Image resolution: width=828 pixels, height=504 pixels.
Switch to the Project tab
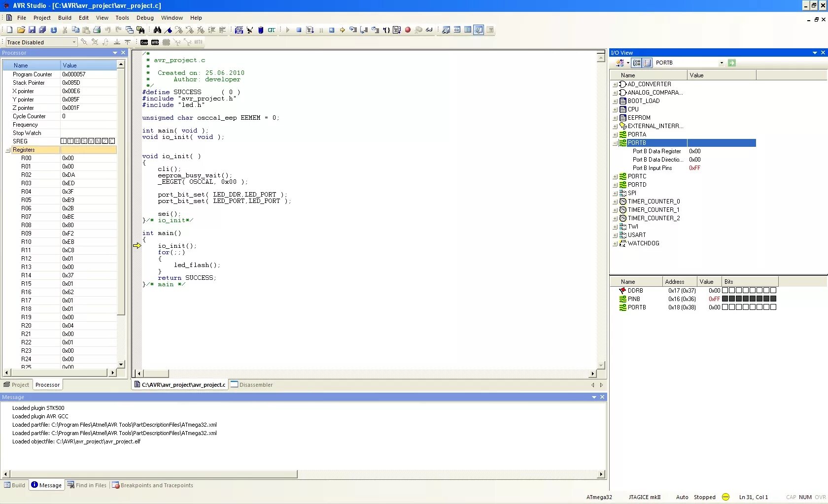coord(17,385)
